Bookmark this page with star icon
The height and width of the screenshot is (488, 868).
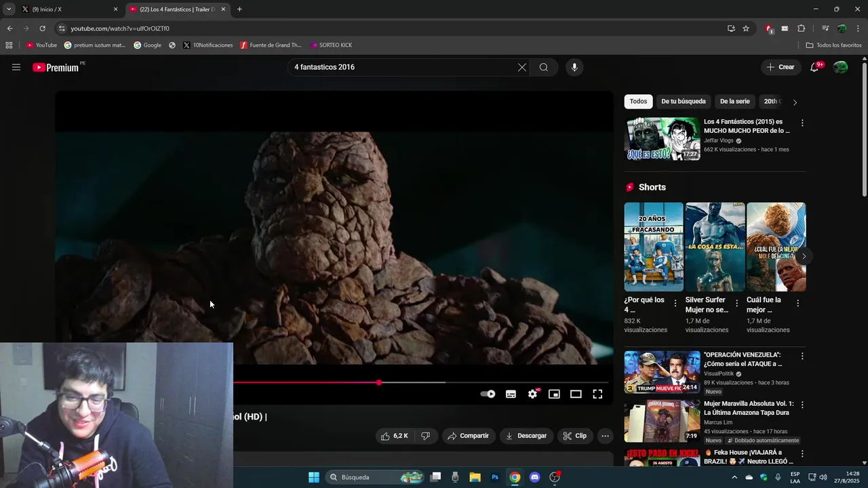tap(746, 28)
